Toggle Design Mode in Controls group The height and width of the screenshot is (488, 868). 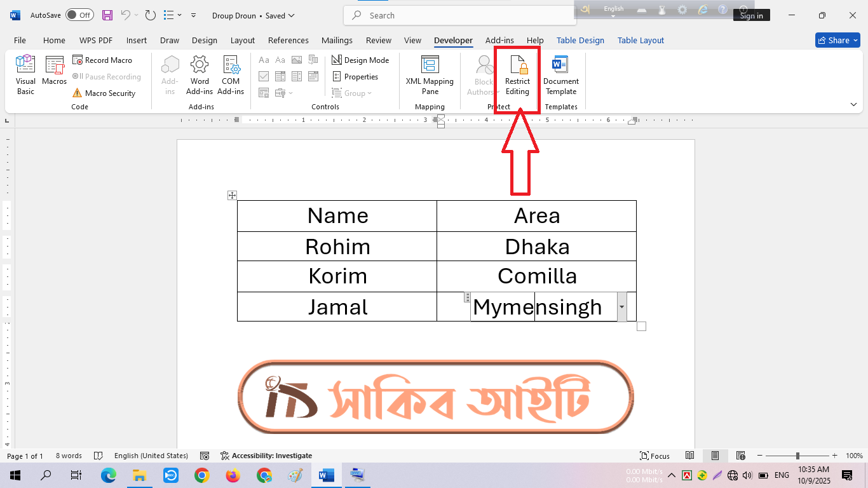(360, 60)
